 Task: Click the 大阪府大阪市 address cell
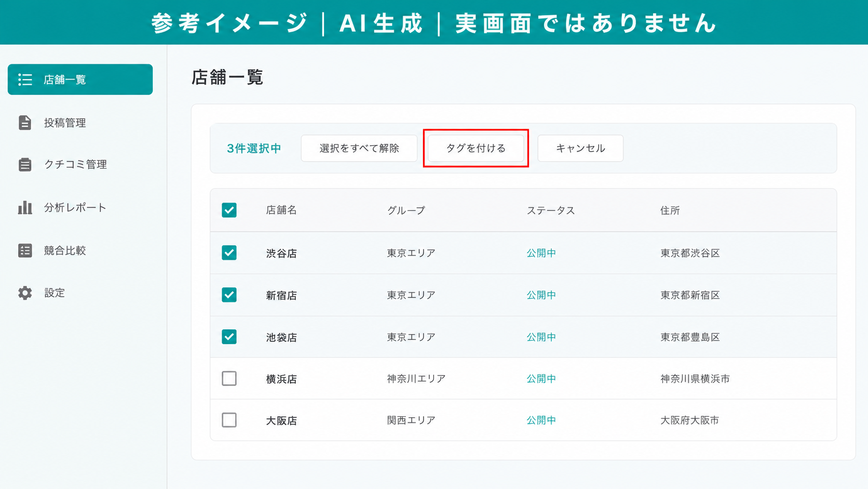(x=690, y=420)
